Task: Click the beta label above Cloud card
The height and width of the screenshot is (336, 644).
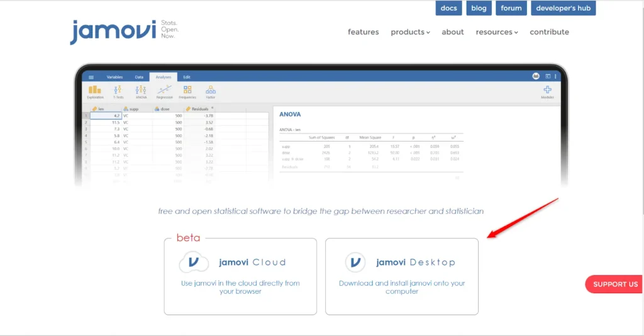Action: click(188, 238)
